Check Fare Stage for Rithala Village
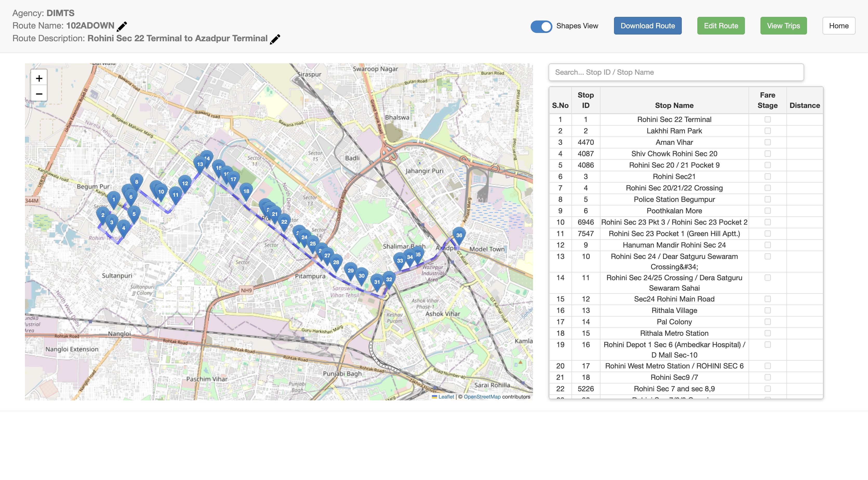Viewport: 868px width, 480px height. [767, 310]
